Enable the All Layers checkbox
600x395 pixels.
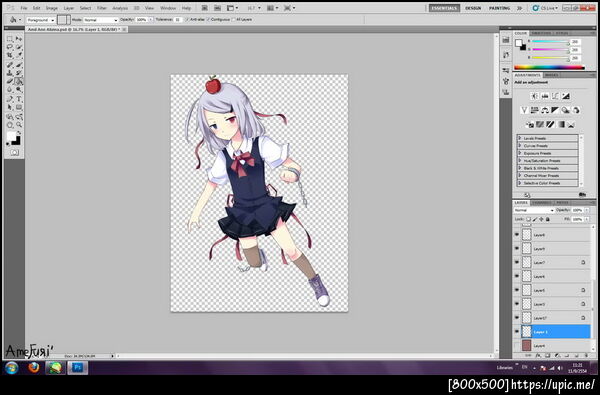(233, 20)
